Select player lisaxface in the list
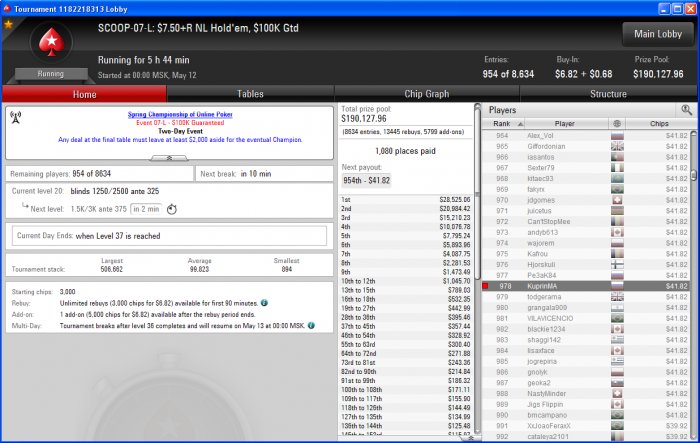This screenshot has width=700, height=443. [586, 351]
